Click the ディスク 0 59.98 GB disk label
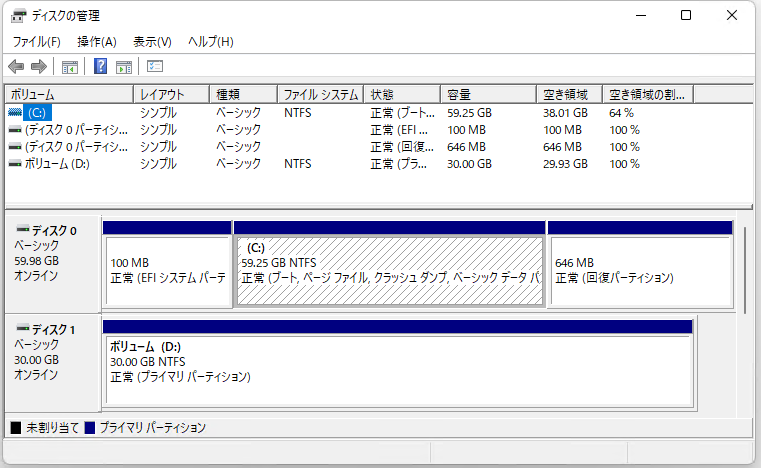 [x=52, y=263]
